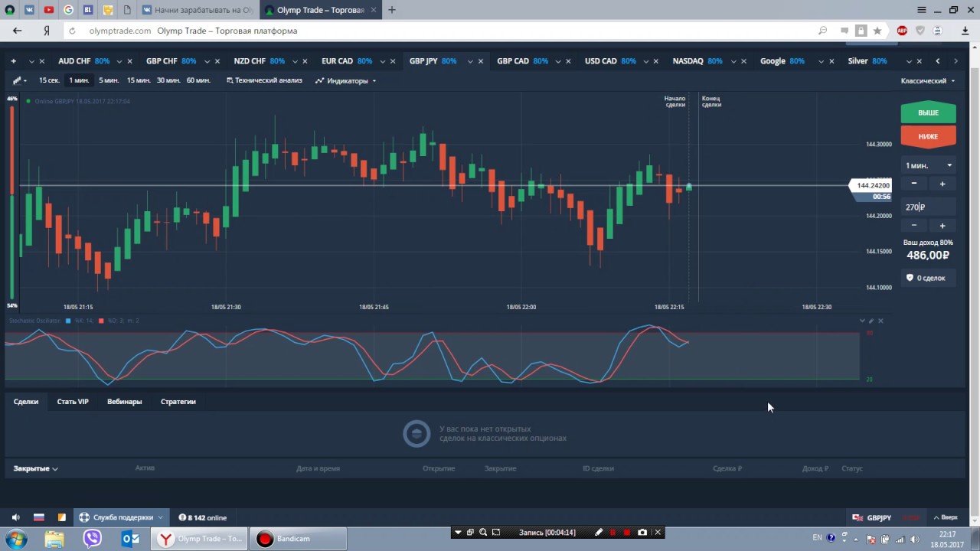The width and height of the screenshot is (980, 551).
Task: Click the ВЫШЕ (higher) green button
Action: pyautogui.click(x=928, y=112)
